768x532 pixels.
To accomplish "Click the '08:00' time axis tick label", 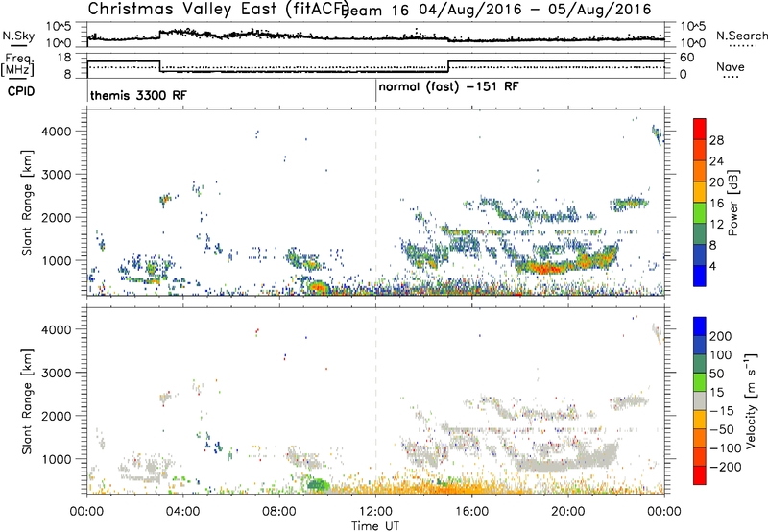I will point(279,511).
